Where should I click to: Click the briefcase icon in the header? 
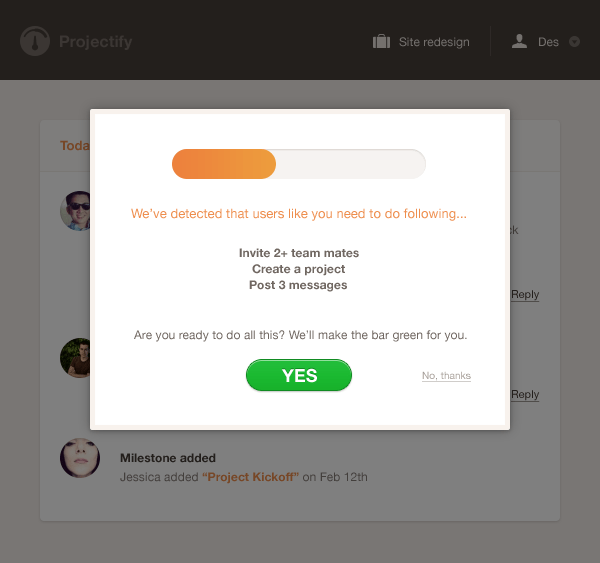point(381,42)
